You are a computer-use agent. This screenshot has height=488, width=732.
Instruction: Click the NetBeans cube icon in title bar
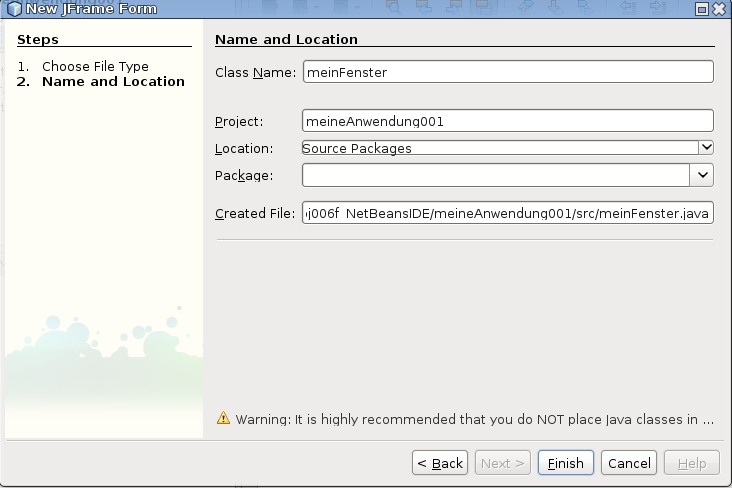coord(15,9)
